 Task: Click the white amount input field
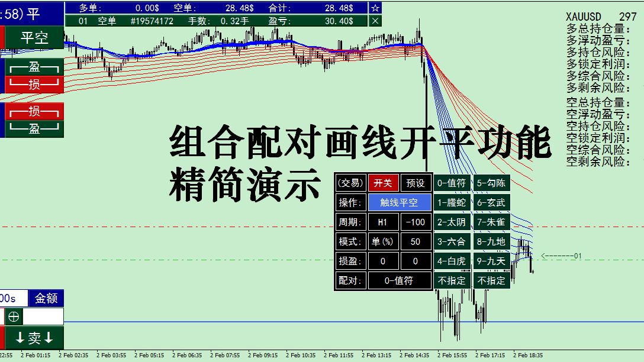point(43,317)
